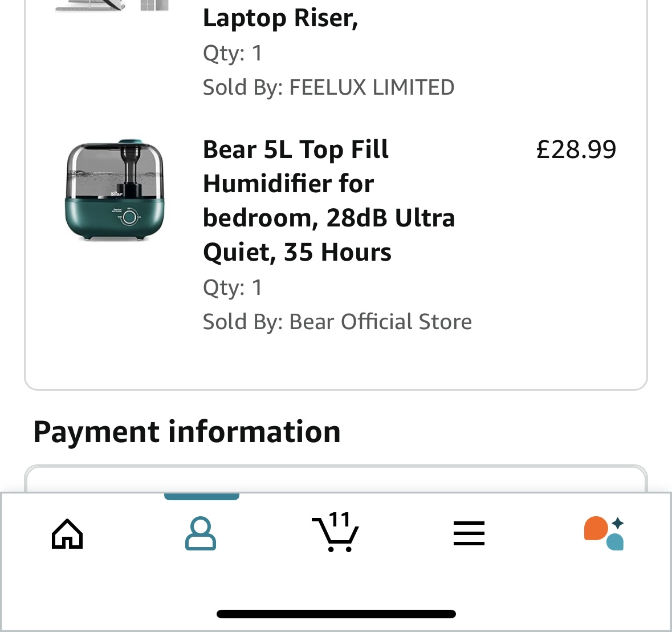Open the account profile tab icon
Viewport: 672px width, 632px height.
201,534
